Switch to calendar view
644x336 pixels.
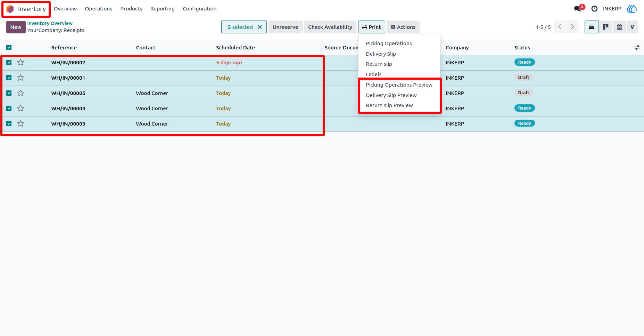point(619,27)
